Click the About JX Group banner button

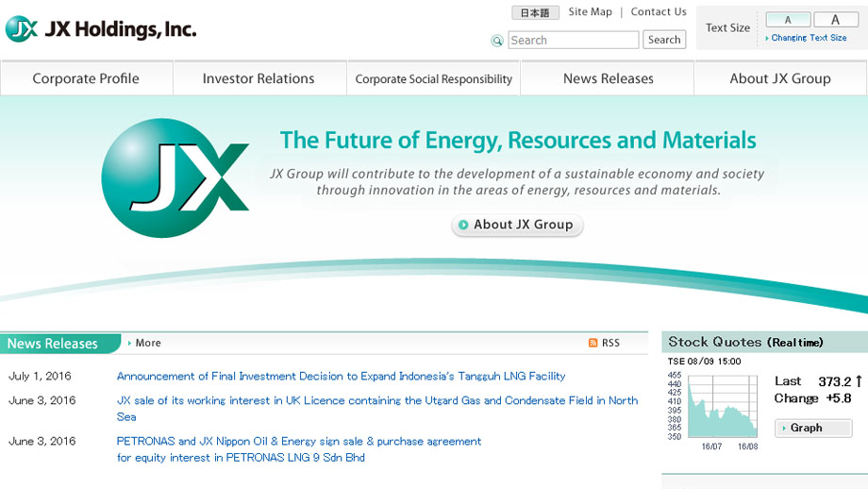tap(517, 225)
